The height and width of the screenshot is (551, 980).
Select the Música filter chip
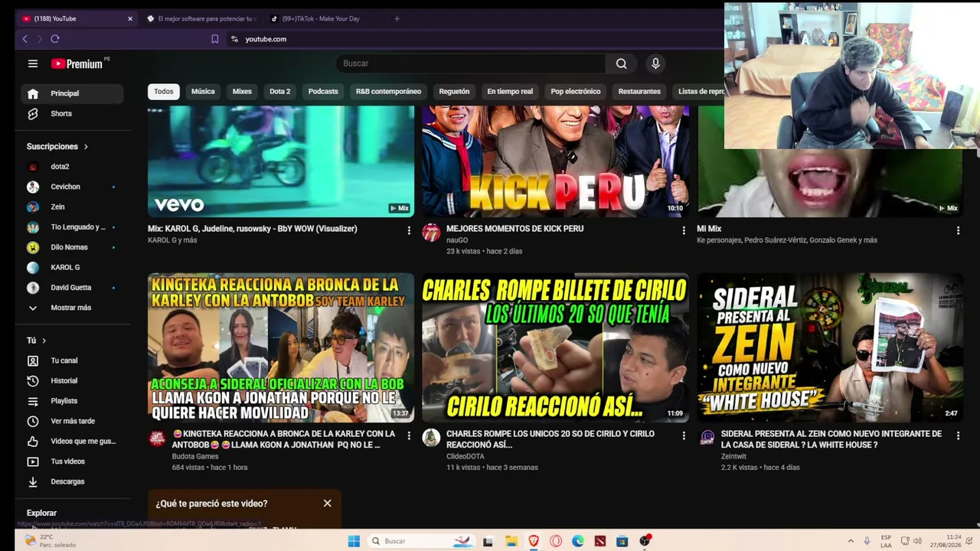coord(203,92)
